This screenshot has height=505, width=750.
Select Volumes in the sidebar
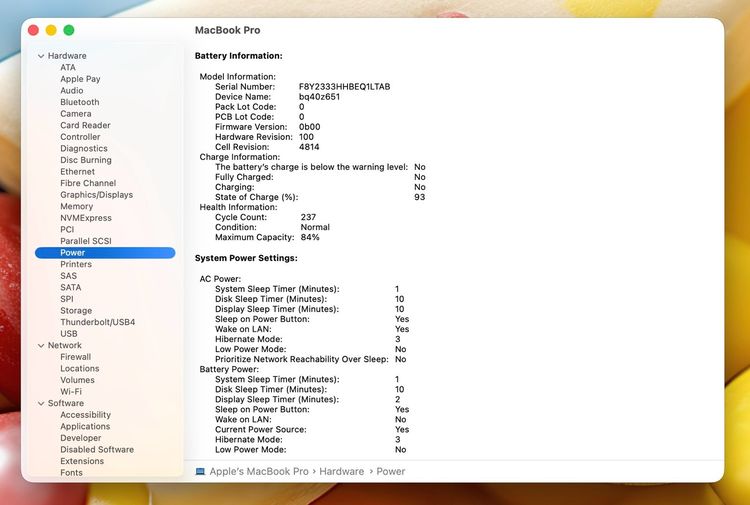tap(77, 380)
